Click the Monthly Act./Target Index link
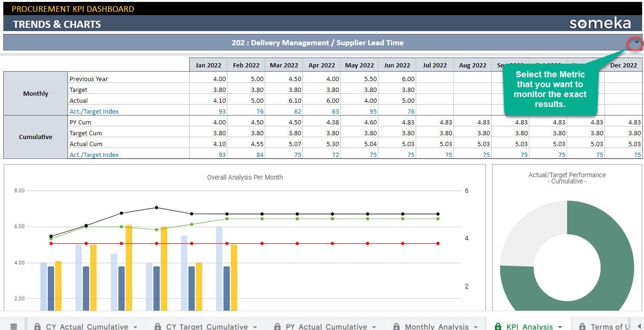Viewport: 644px width, 330px height. [93, 111]
